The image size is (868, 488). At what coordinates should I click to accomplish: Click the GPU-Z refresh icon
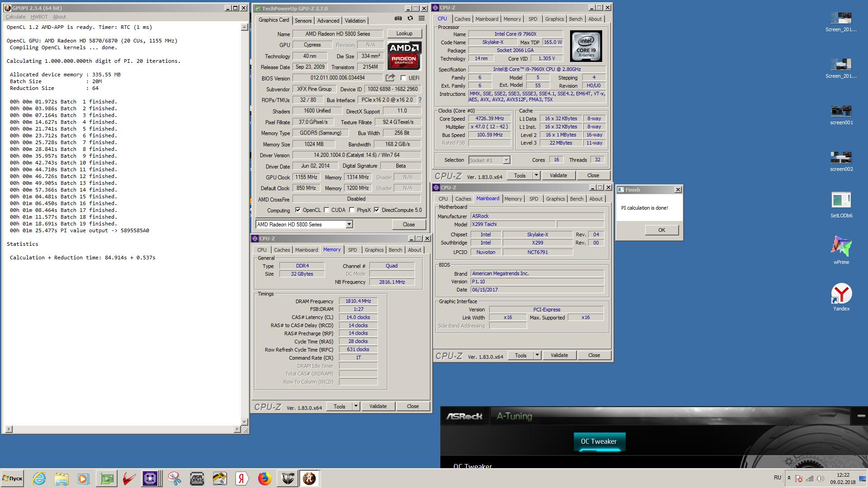coord(410,19)
